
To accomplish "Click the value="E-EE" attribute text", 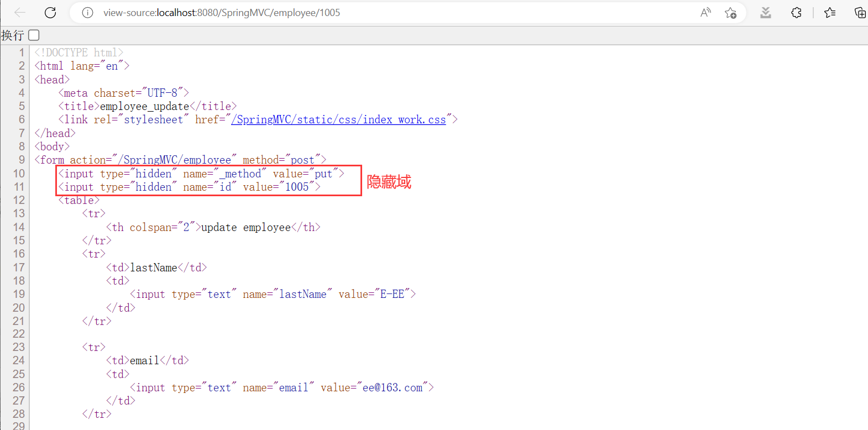I will 374,294.
